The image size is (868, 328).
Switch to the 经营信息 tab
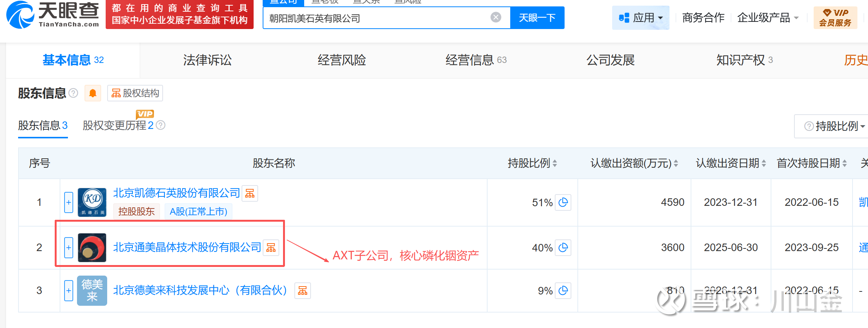tap(476, 60)
